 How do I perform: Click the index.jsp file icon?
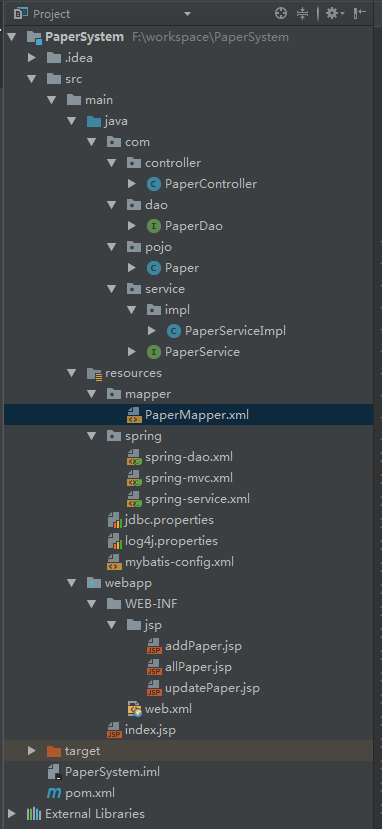pyautogui.click(x=114, y=730)
